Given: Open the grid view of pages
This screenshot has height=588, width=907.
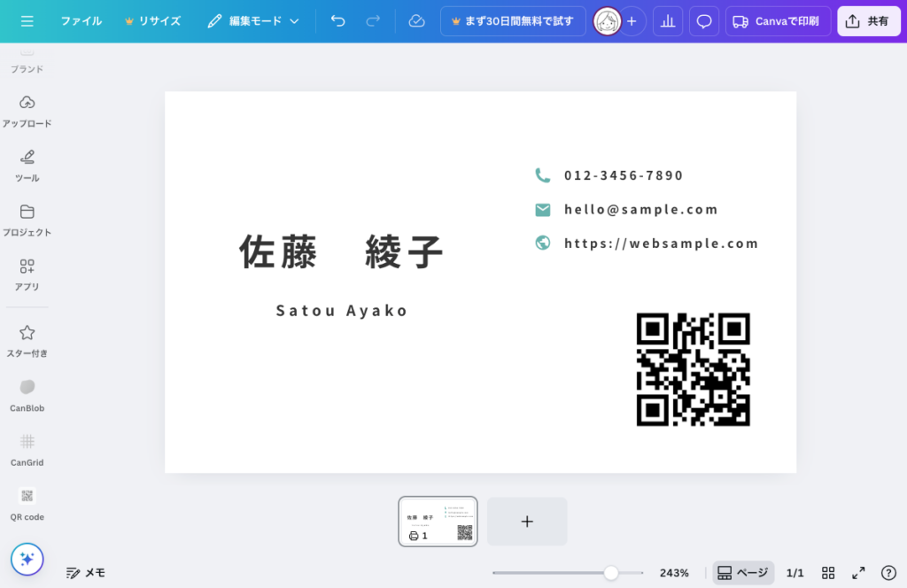Looking at the screenshot, I should [x=828, y=573].
